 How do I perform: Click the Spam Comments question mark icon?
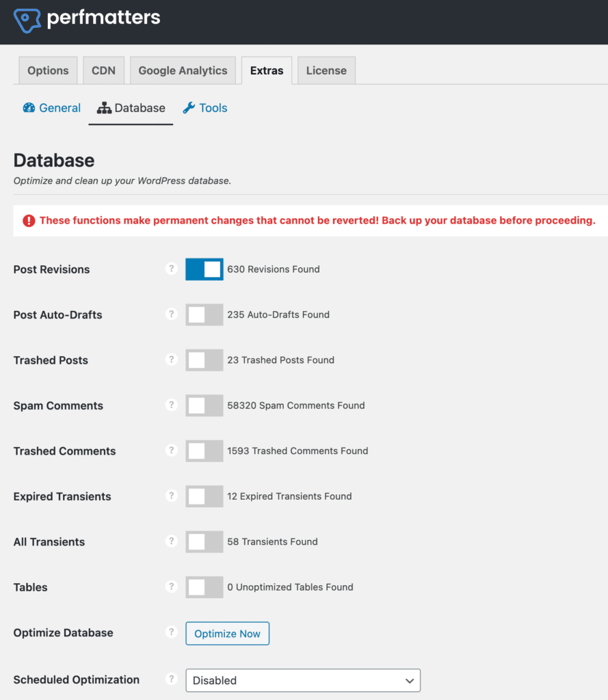[x=171, y=405]
